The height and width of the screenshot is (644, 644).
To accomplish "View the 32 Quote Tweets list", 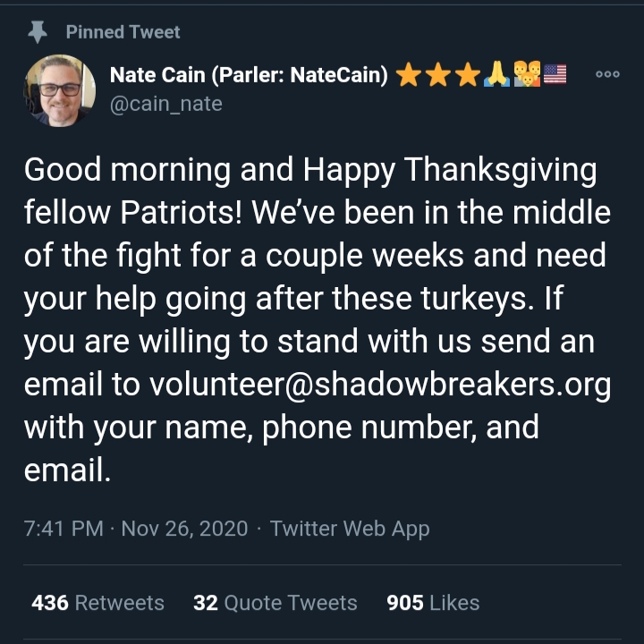I will coord(275,603).
